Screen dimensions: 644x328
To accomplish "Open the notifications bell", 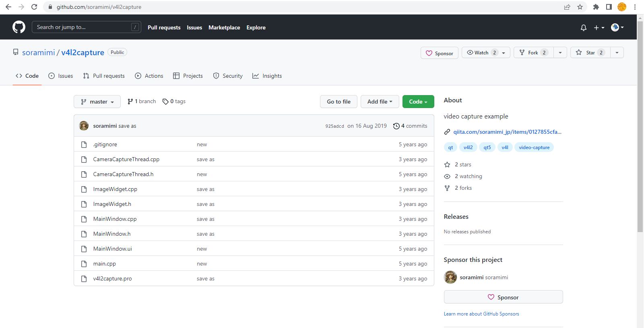I will (x=584, y=27).
